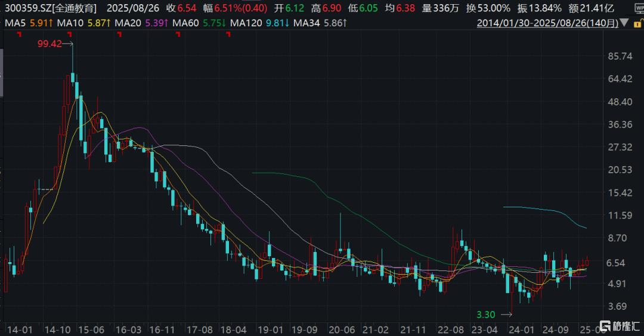Click the 11.59 price axis label
The height and width of the screenshot is (336, 644).
tap(620, 215)
